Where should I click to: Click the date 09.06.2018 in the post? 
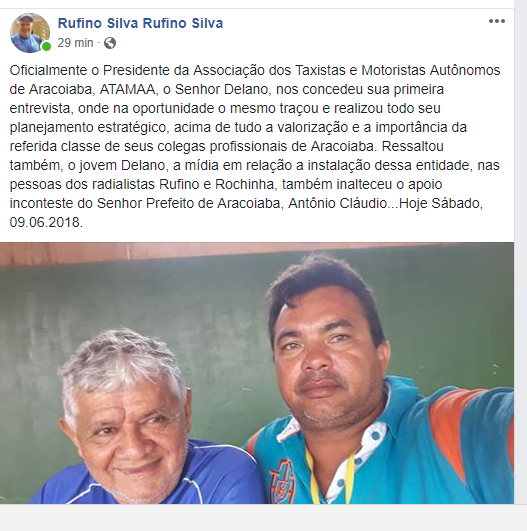[46, 222]
